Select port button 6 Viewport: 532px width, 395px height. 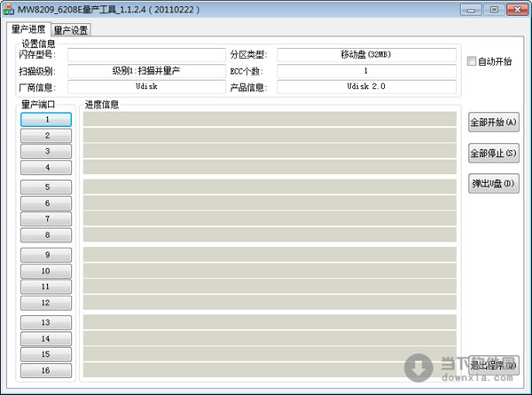[x=46, y=203]
